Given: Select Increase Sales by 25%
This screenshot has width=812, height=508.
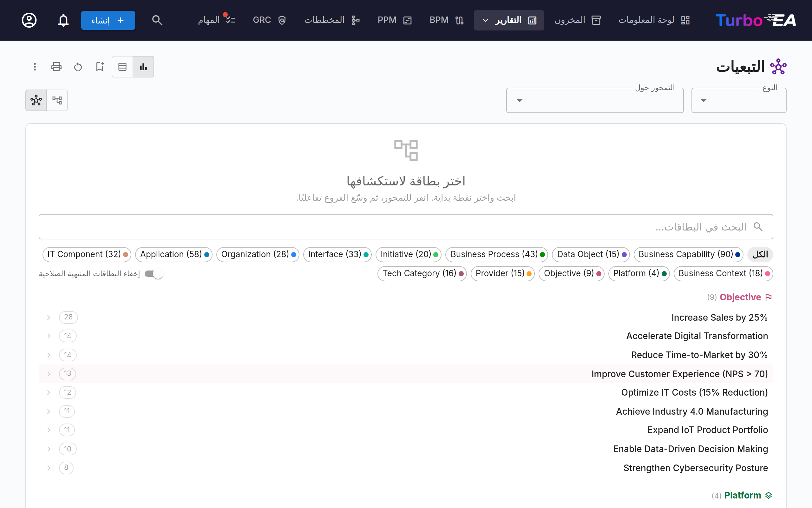Looking at the screenshot, I should coord(406,317).
